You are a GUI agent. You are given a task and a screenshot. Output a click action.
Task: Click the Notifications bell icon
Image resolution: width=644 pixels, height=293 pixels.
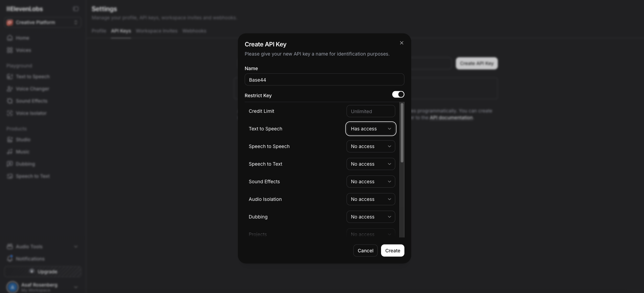point(10,258)
